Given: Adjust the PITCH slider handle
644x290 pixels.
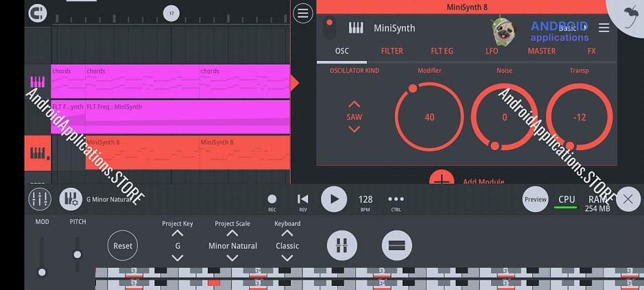Looking at the screenshot, I should tap(77, 254).
